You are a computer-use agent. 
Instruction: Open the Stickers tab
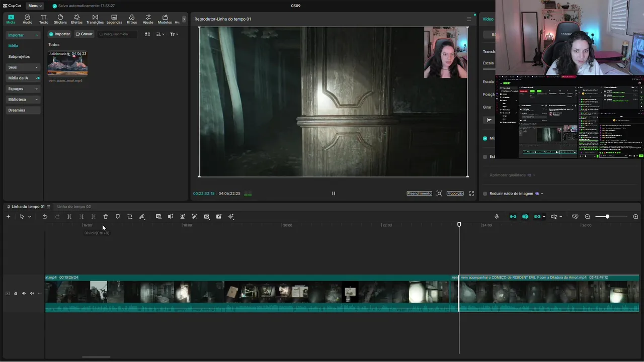coord(60,19)
